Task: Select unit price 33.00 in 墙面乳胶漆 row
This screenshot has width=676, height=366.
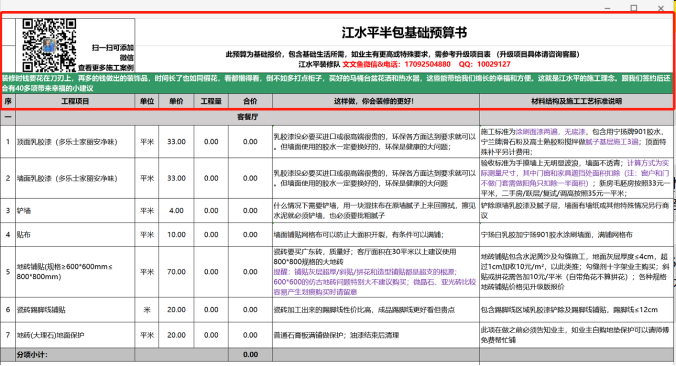Action: click(176, 178)
